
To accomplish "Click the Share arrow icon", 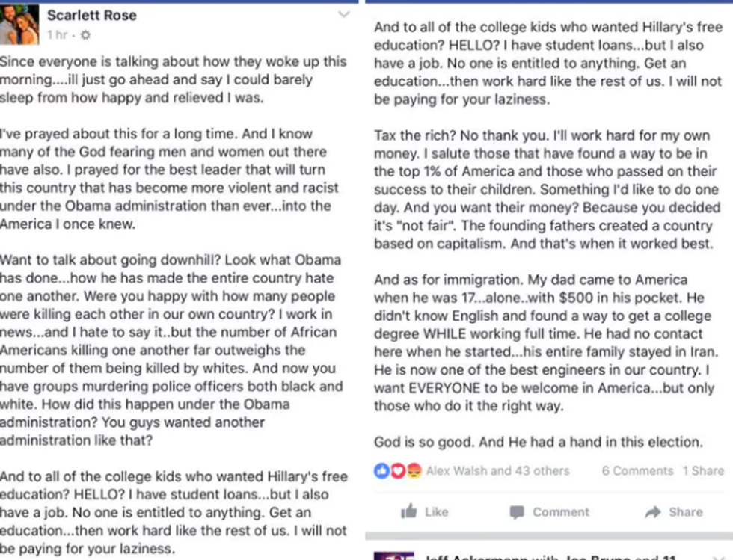I will (653, 512).
